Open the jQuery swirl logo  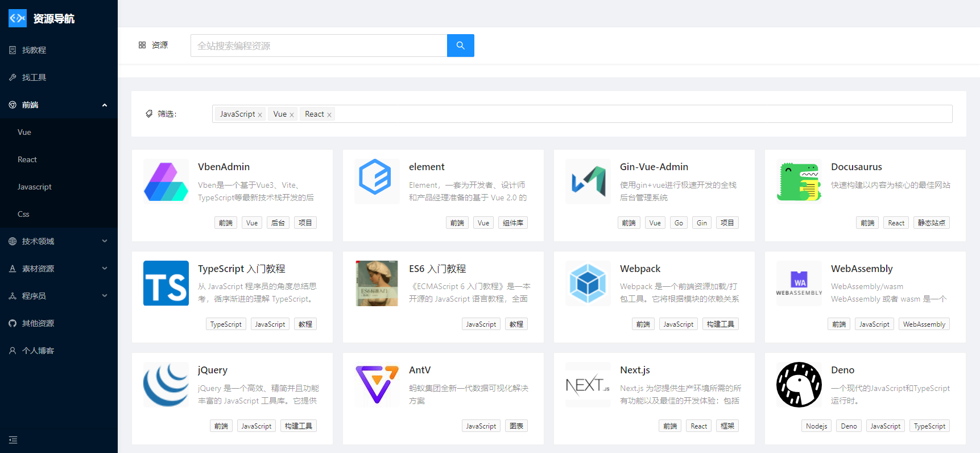[x=166, y=385]
